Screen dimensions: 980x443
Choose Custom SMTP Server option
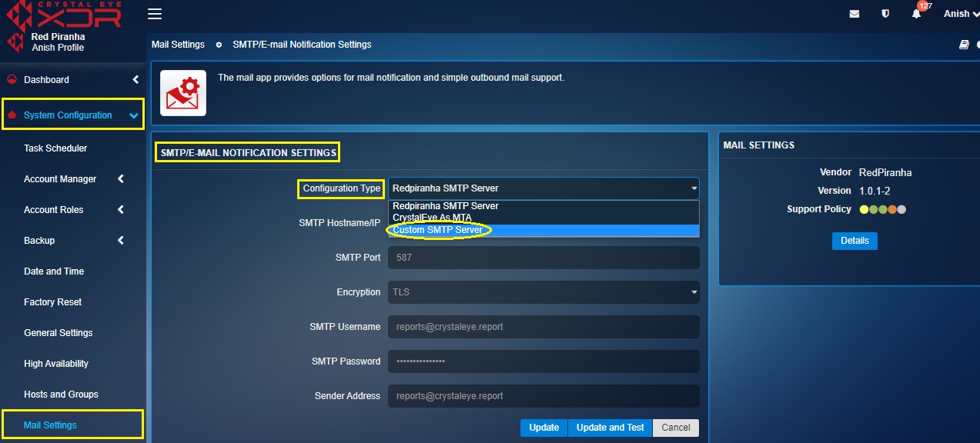pos(544,230)
